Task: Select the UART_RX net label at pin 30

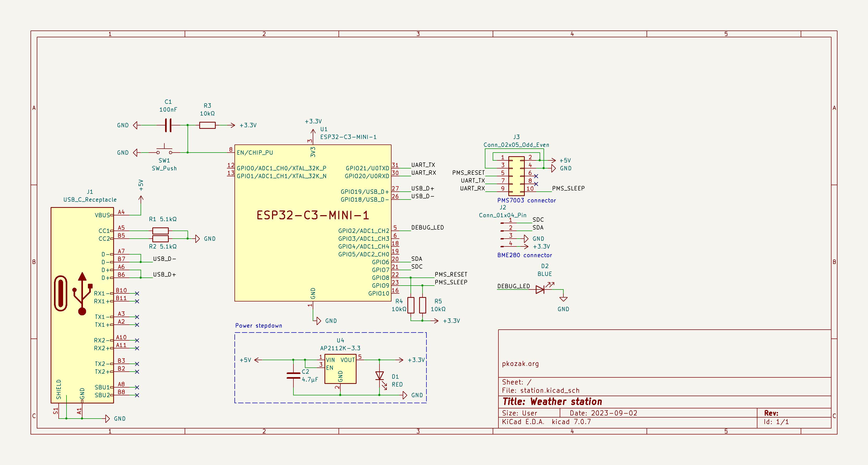Action: point(424,173)
